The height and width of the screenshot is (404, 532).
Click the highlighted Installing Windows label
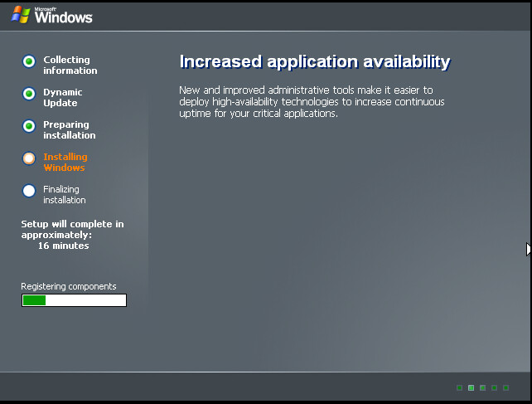[x=65, y=163]
